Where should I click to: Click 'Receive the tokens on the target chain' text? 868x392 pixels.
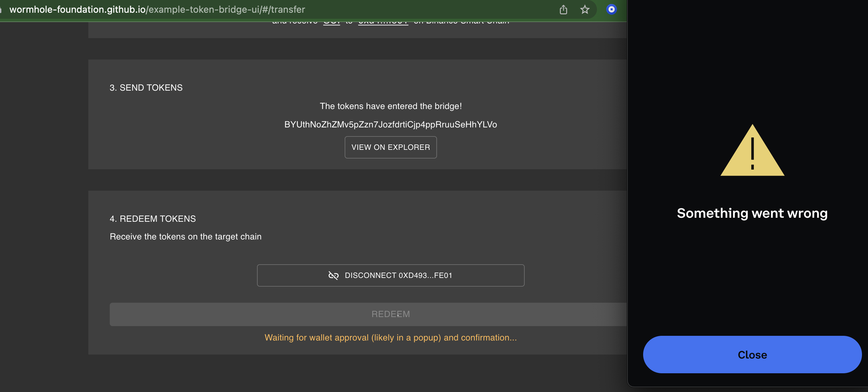click(x=185, y=236)
